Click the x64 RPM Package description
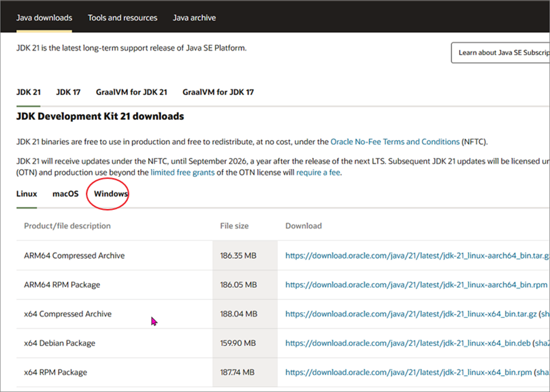This screenshot has height=392, width=550. click(x=55, y=372)
